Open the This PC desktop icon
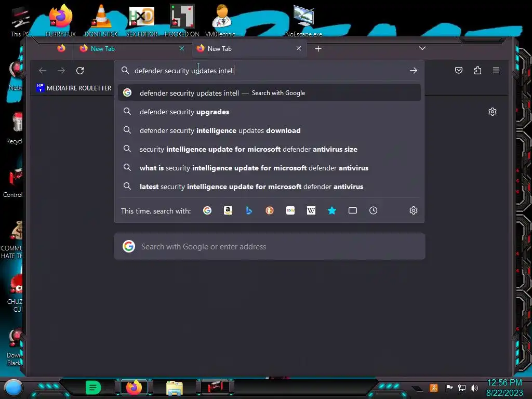Viewport: 532px width, 399px height. [20, 21]
